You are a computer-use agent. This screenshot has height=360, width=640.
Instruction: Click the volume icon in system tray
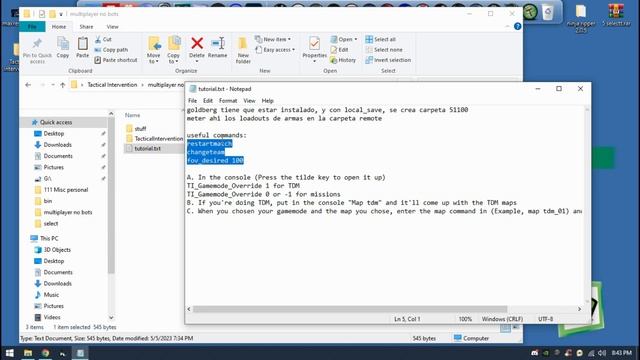click(602, 353)
